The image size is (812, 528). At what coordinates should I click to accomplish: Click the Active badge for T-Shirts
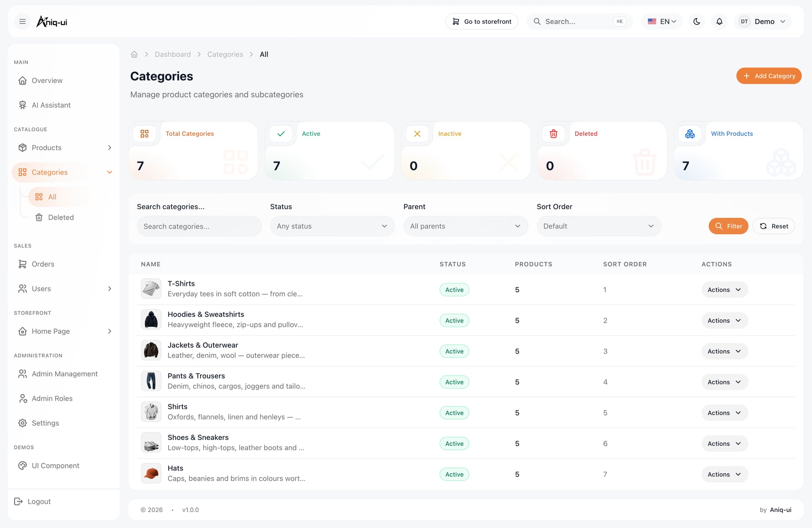[x=454, y=290]
